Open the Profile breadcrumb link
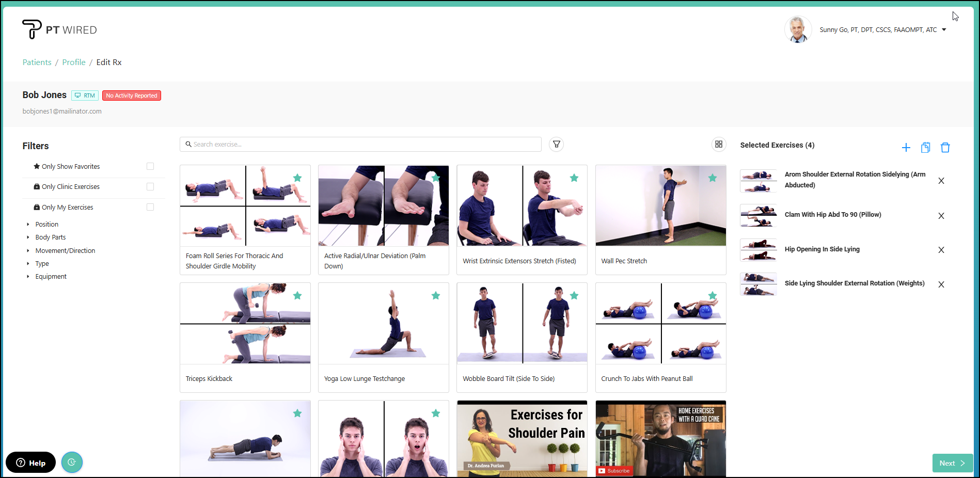 tap(74, 62)
